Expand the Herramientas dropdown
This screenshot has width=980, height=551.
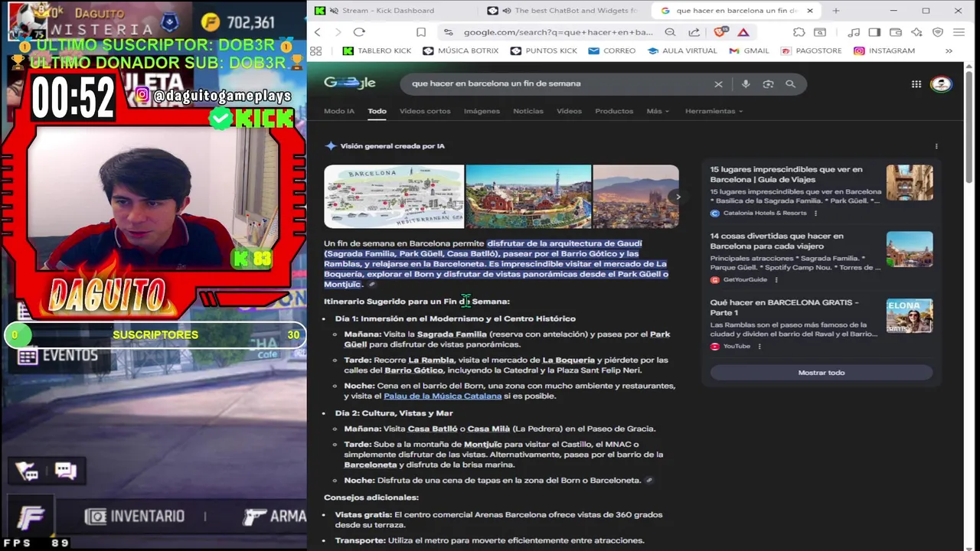(714, 111)
